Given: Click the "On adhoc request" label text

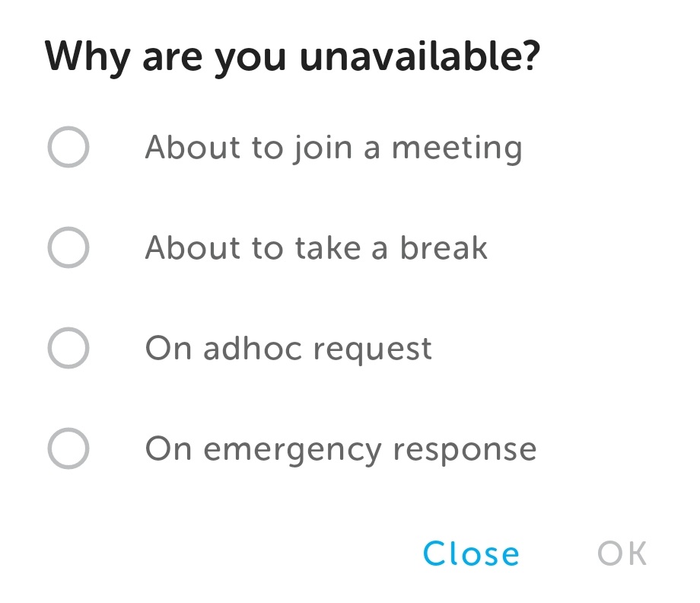Looking at the screenshot, I should pyautogui.click(x=288, y=349).
